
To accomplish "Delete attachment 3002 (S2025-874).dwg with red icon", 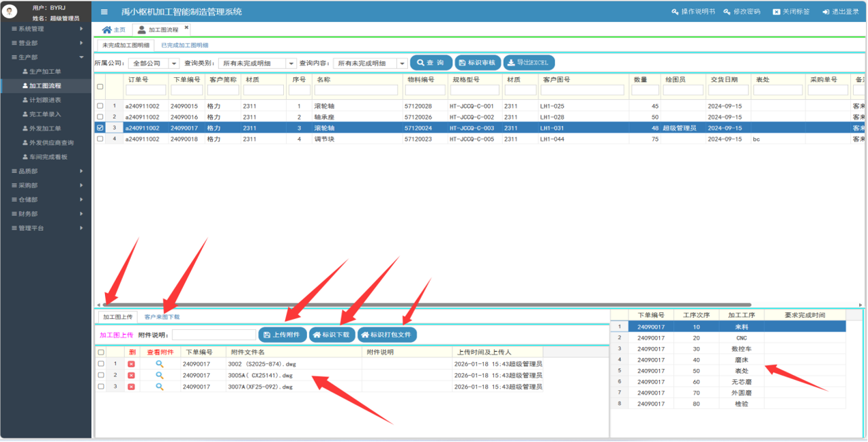I will (x=131, y=364).
